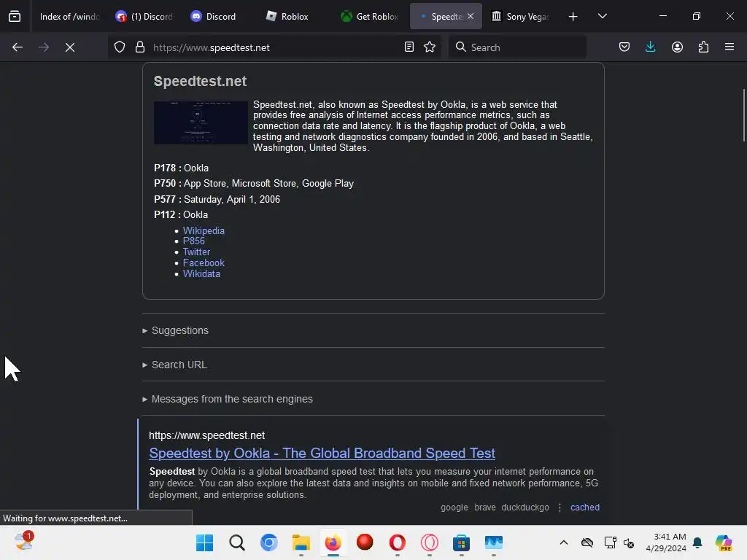Open the P856 link
This screenshot has width=747, height=560.
click(194, 241)
